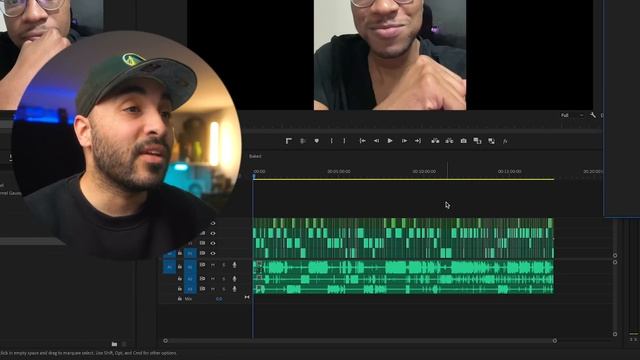Toggle the lock on the A3 track
Screen dimensions: 640x360
[x=180, y=289]
